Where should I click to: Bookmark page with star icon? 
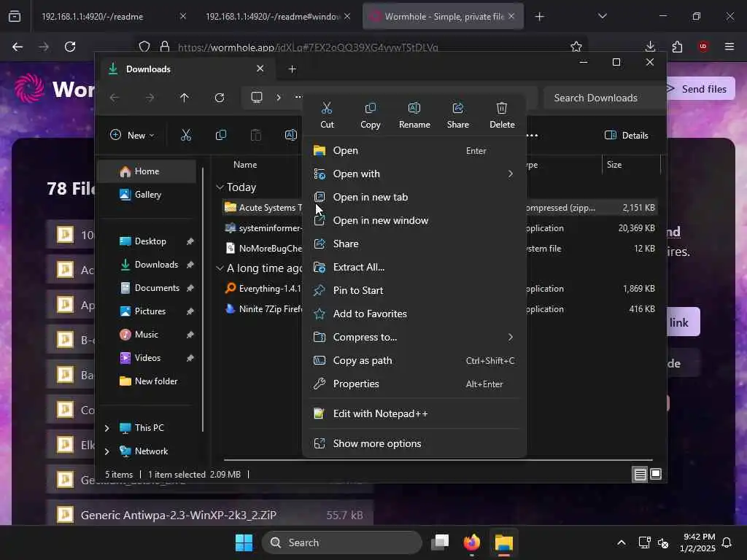[x=576, y=47]
